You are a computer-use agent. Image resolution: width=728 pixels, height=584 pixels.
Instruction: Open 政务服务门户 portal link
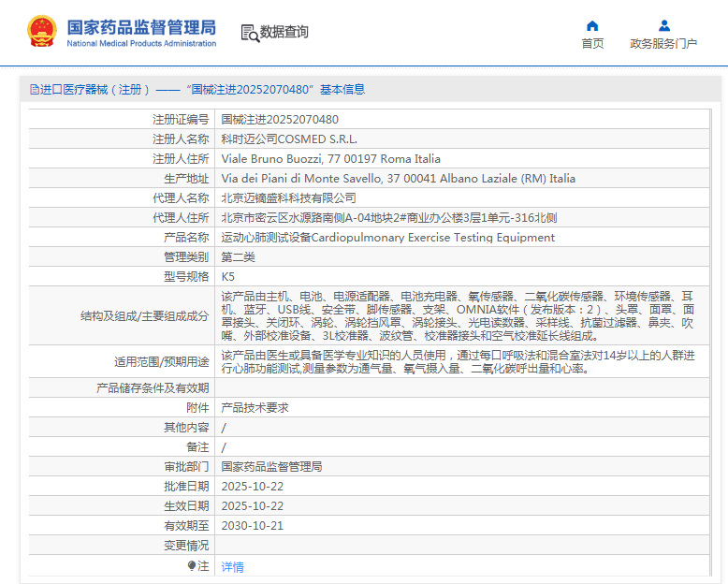coord(663,44)
